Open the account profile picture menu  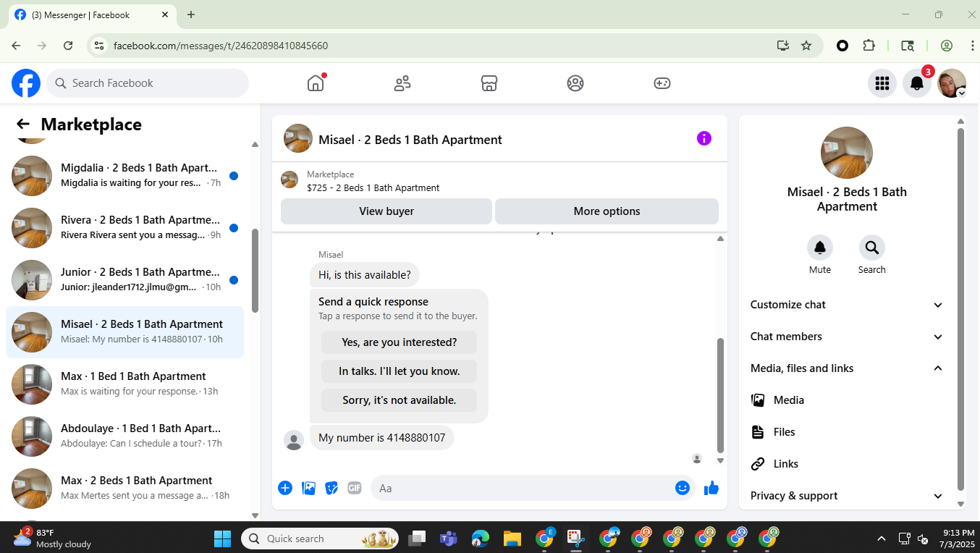(x=952, y=83)
